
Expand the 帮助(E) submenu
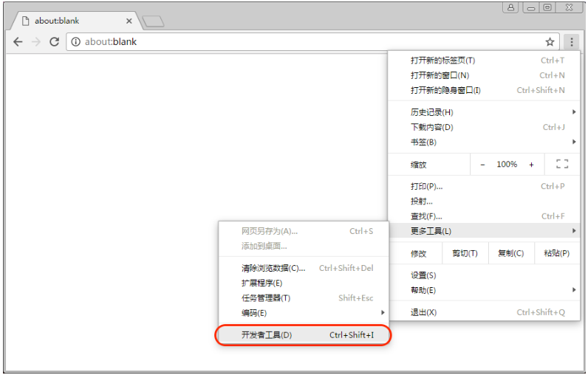point(484,290)
